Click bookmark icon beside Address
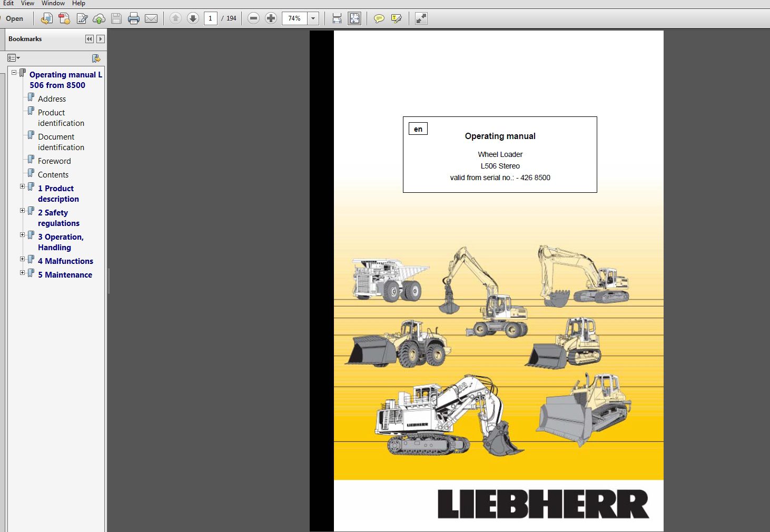The height and width of the screenshot is (532, 770). (x=31, y=97)
